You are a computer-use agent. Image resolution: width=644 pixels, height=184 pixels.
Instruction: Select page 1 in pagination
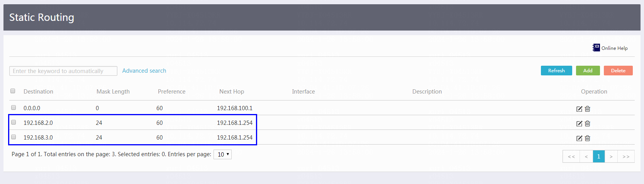[599, 156]
